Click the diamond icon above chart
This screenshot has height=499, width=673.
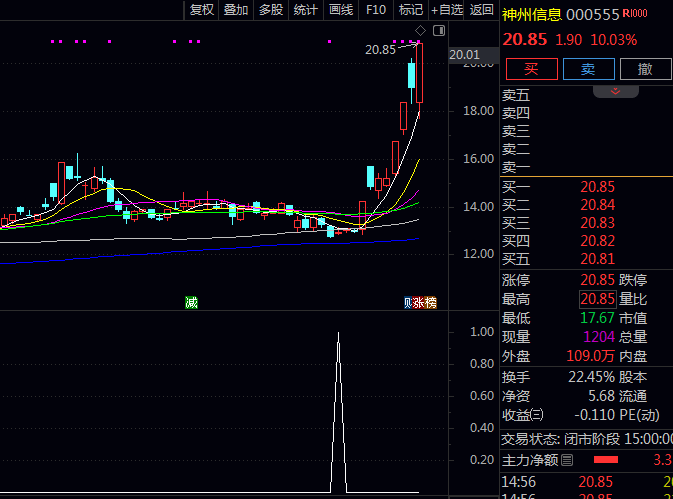(x=420, y=30)
